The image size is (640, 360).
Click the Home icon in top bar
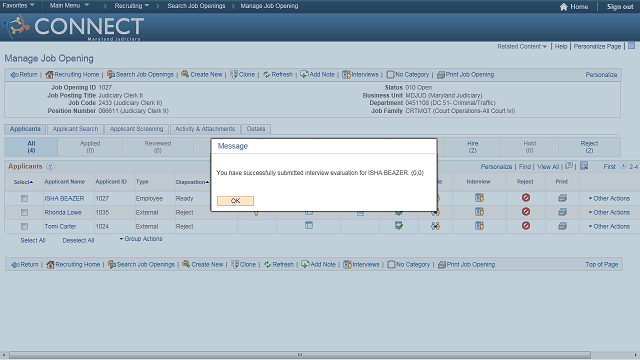coord(563,7)
